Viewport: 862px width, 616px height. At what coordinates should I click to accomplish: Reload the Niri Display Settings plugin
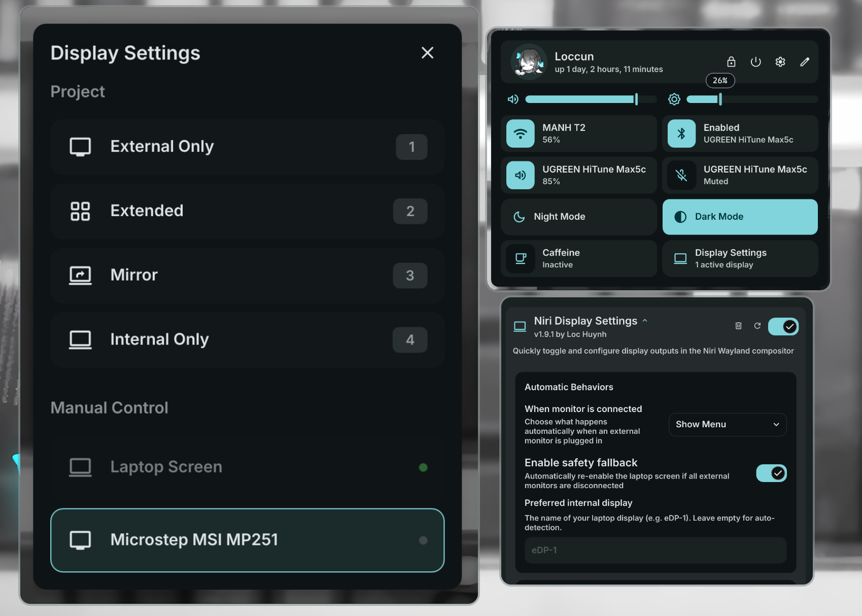click(757, 326)
